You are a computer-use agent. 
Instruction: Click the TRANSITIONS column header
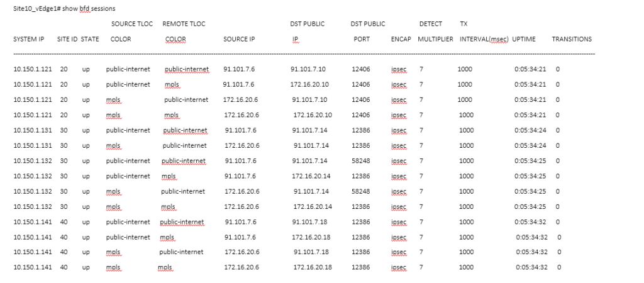572,39
